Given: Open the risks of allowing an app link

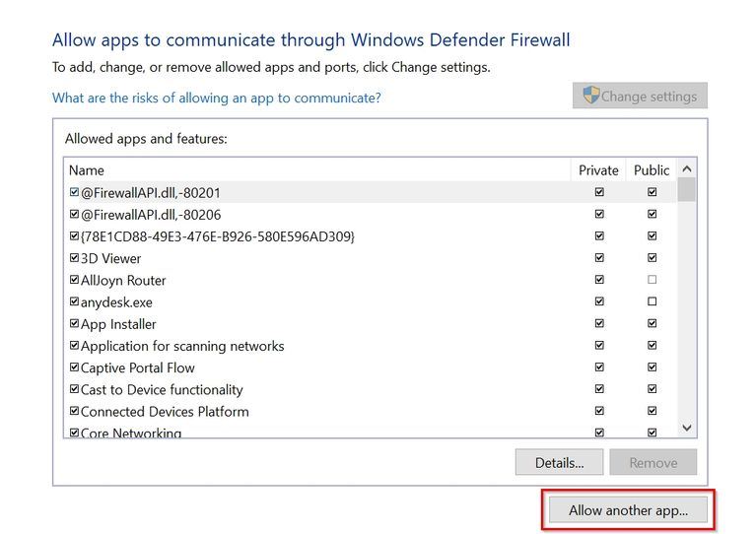Looking at the screenshot, I should [x=217, y=98].
